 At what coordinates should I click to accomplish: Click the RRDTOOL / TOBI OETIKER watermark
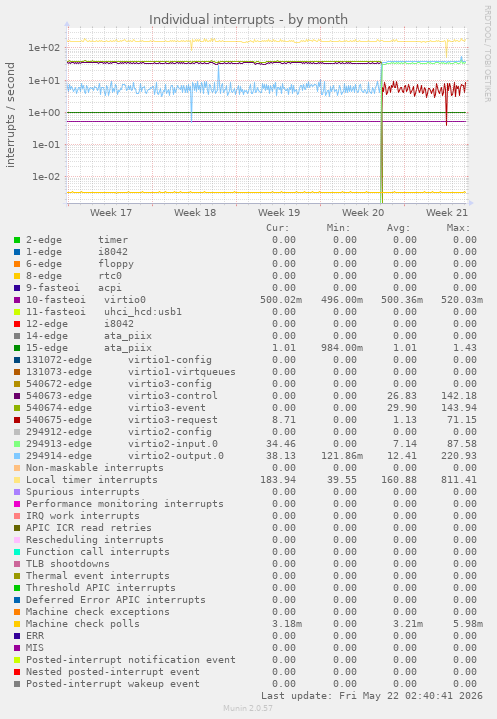click(x=487, y=54)
